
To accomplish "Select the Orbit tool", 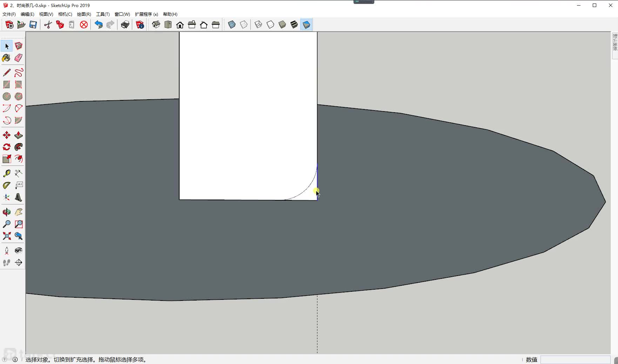I will click(x=7, y=212).
